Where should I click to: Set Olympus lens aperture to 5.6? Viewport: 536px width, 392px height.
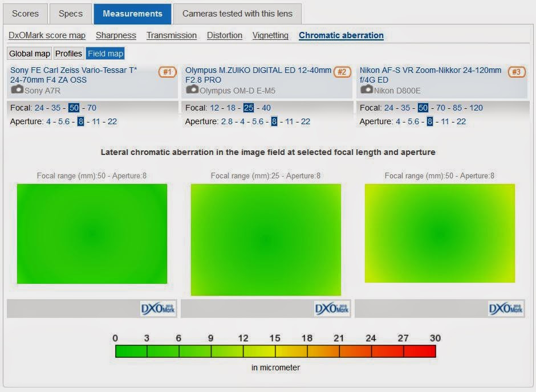pyautogui.click(x=258, y=121)
